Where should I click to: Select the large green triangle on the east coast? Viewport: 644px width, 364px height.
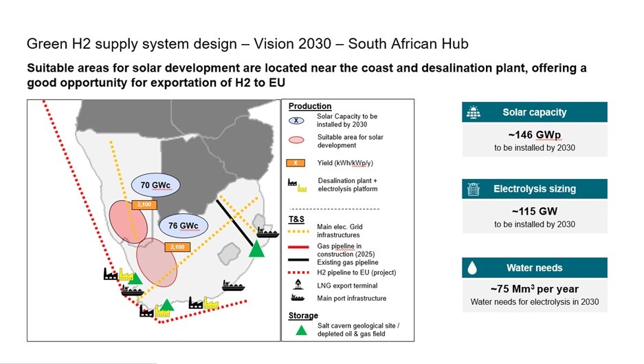pyautogui.click(x=256, y=248)
